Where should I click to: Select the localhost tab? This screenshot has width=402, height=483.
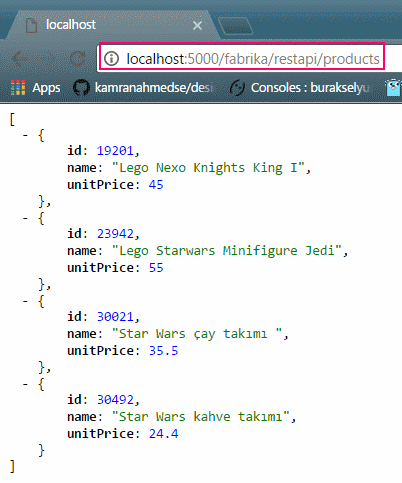pos(113,25)
